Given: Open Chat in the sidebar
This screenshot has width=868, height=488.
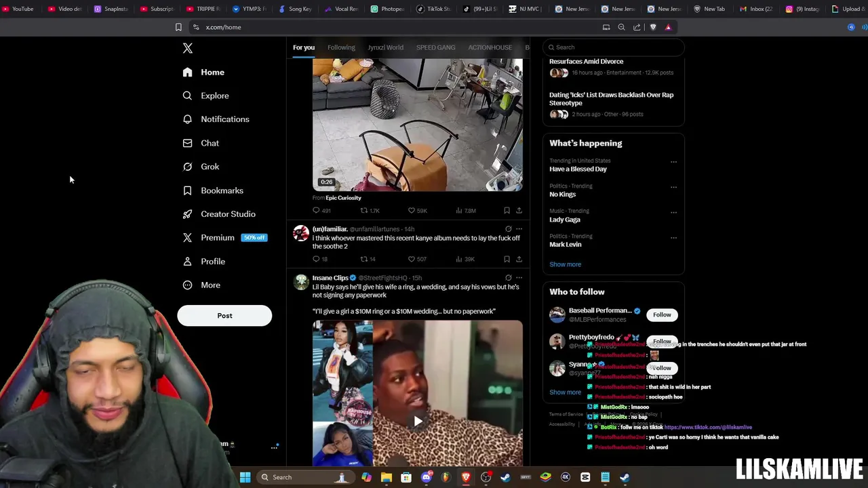Looking at the screenshot, I should (201, 143).
